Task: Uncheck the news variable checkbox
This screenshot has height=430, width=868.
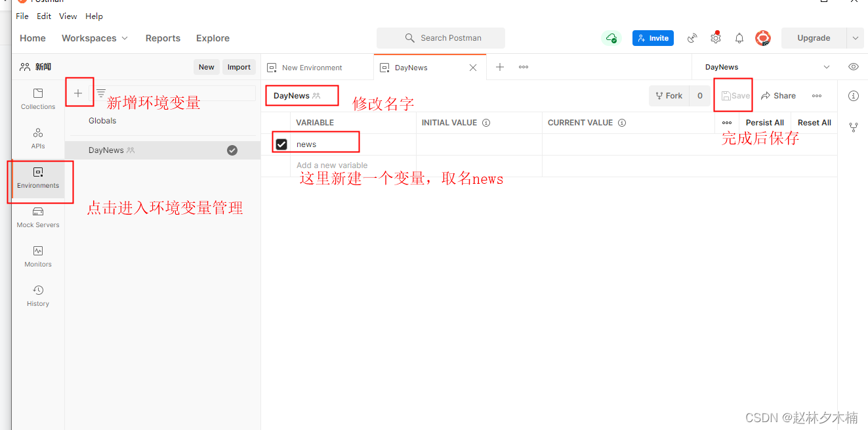Action: (x=281, y=144)
